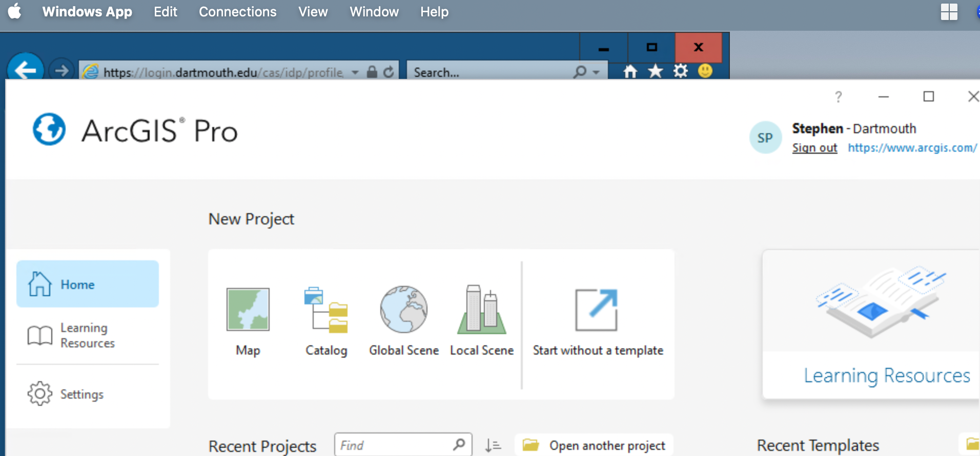Screen dimensions: 980x456
Task: Open the Connections menu
Action: tap(237, 11)
